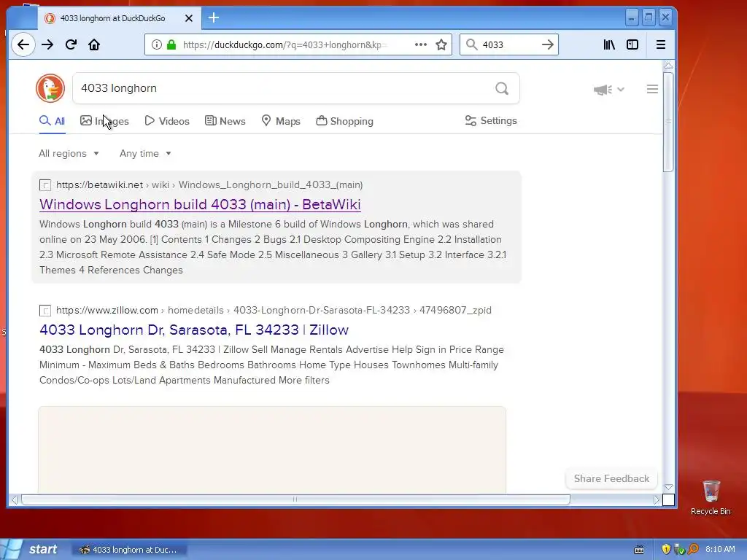Image resolution: width=747 pixels, height=560 pixels.
Task: Open the search Settings menu
Action: (x=491, y=121)
